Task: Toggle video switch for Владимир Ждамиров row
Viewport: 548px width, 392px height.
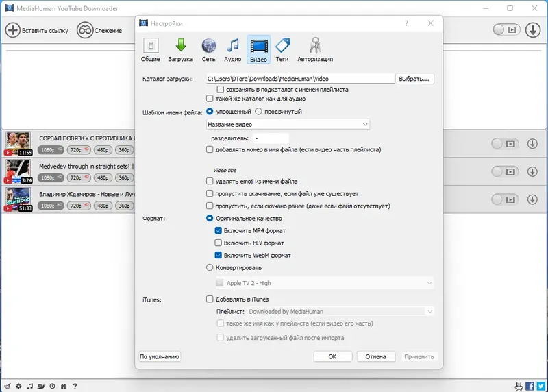Action: [x=505, y=199]
